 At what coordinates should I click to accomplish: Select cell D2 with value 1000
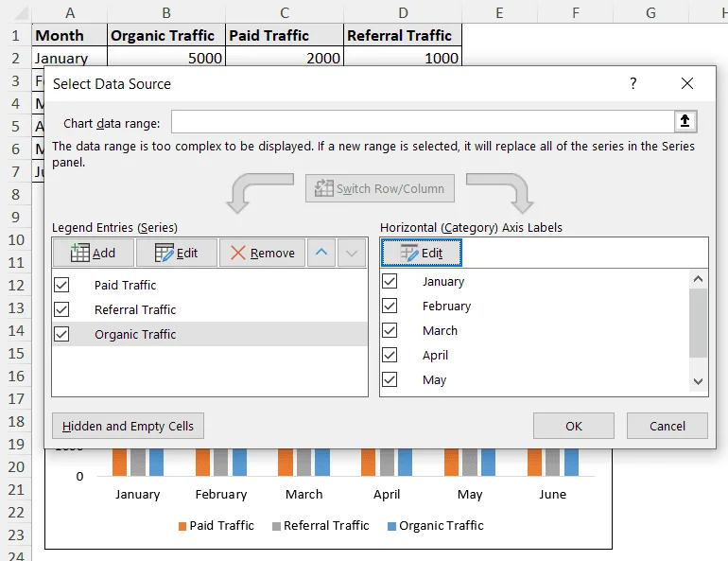click(403, 57)
